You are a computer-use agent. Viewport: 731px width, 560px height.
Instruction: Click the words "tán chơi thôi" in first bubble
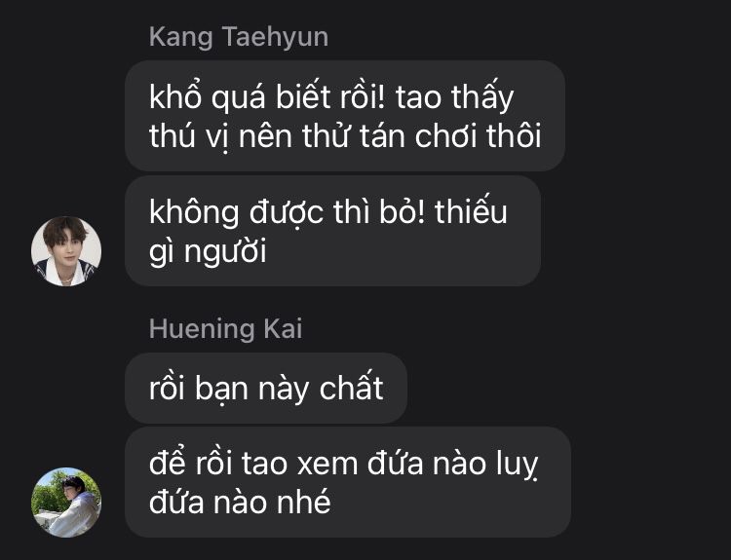445,136
